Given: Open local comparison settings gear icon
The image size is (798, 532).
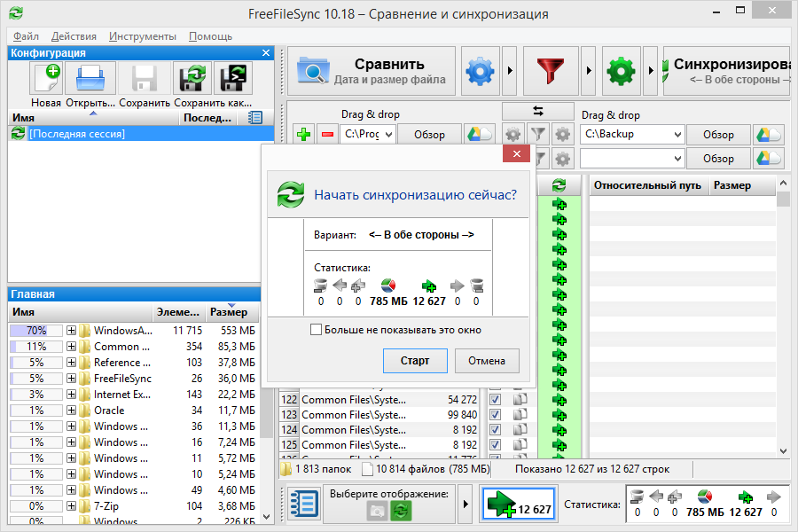Looking at the screenshot, I should (x=513, y=135).
